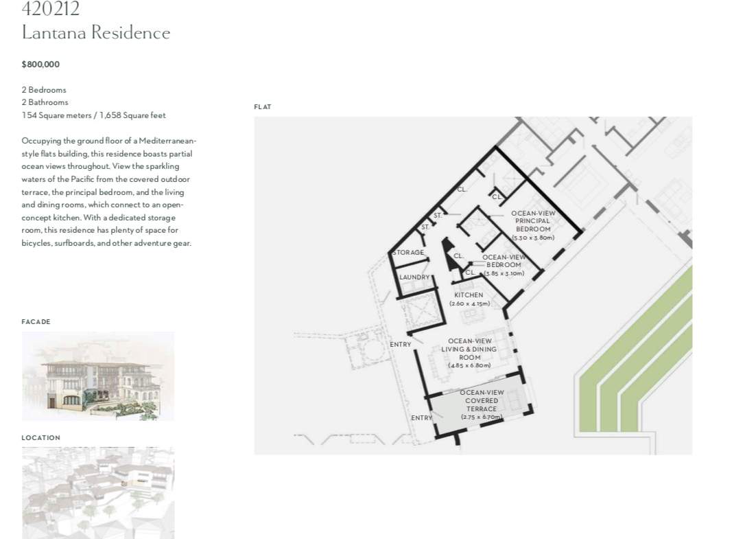756x539 pixels.
Task: Click the 2 Bathrooms text
Action: tap(45, 102)
